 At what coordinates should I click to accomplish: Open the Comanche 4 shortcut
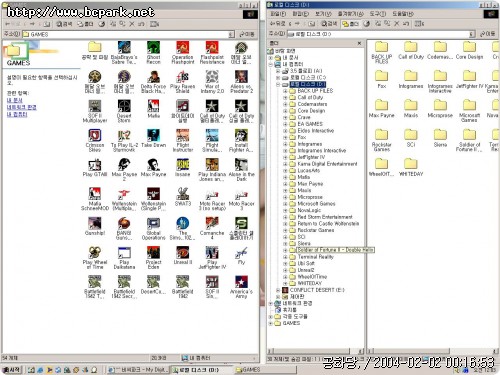(x=212, y=228)
